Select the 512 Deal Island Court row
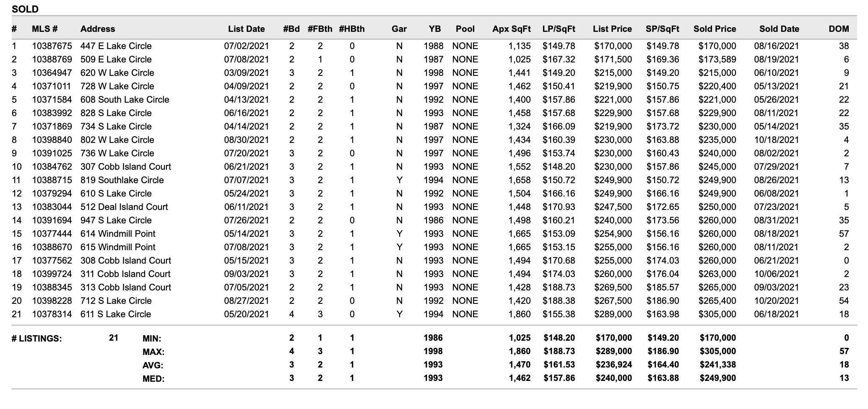Screen dimensions: 868x409 [x=434, y=207]
